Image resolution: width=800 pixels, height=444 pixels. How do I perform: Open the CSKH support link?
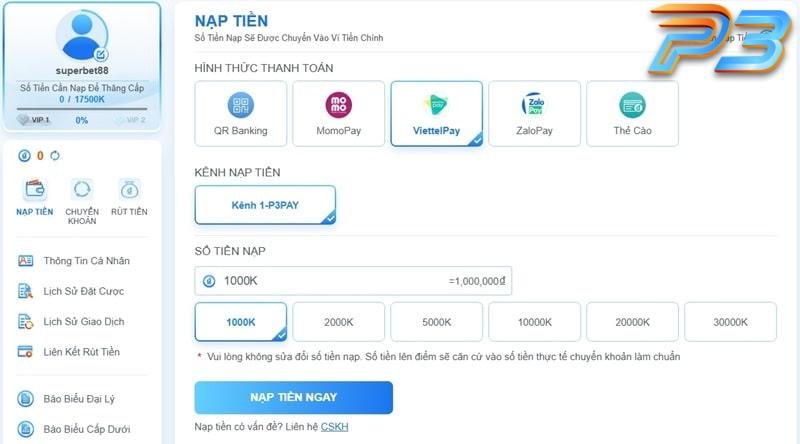pos(335,427)
